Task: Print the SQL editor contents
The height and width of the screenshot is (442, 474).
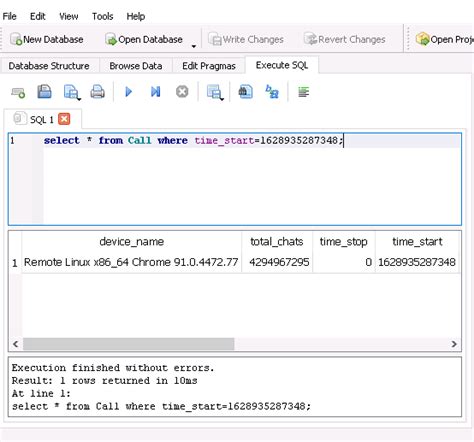Action: (98, 92)
